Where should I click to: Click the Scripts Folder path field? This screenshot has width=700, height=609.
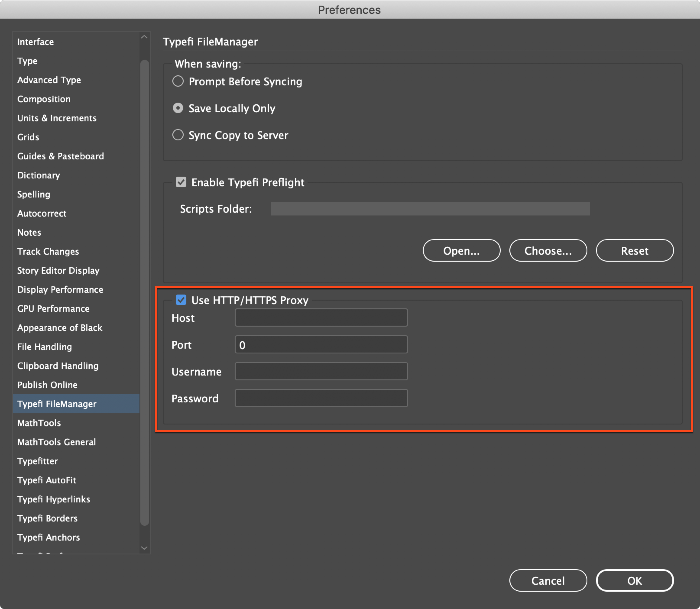[430, 209]
